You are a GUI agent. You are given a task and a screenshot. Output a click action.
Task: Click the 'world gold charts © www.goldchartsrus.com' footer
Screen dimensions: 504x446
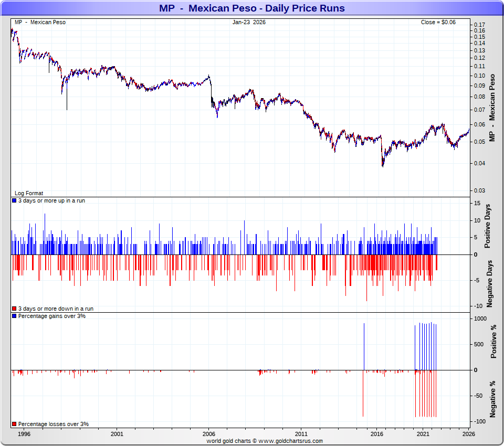(x=265, y=441)
